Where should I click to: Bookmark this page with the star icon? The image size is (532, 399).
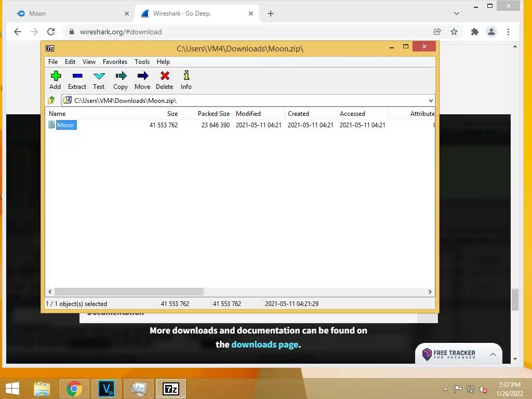454,32
